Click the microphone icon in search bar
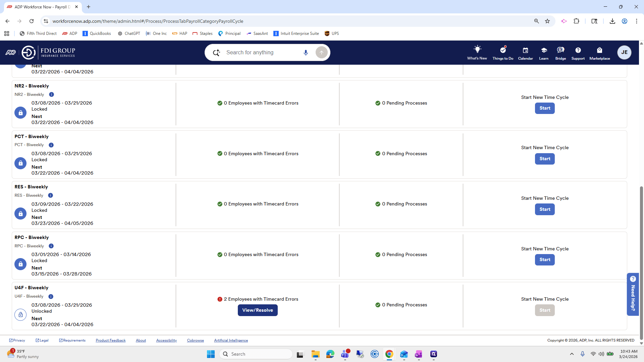Image resolution: width=644 pixels, height=362 pixels. 306,53
